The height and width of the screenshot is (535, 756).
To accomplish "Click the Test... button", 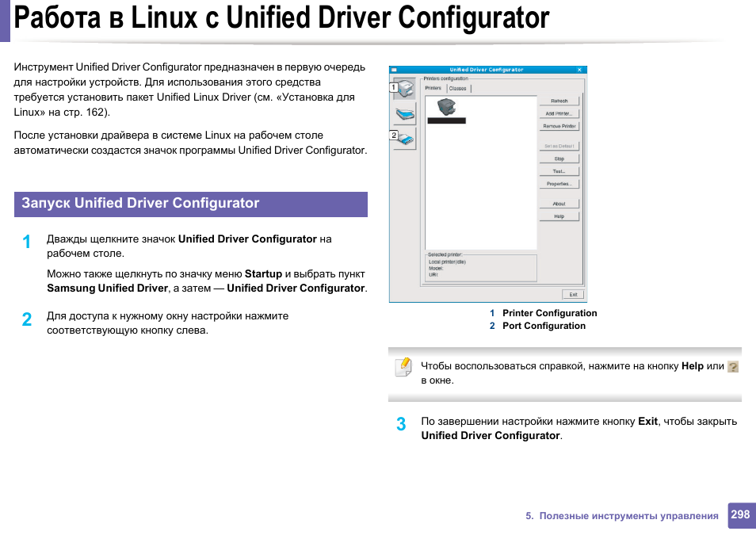I will 559,171.
